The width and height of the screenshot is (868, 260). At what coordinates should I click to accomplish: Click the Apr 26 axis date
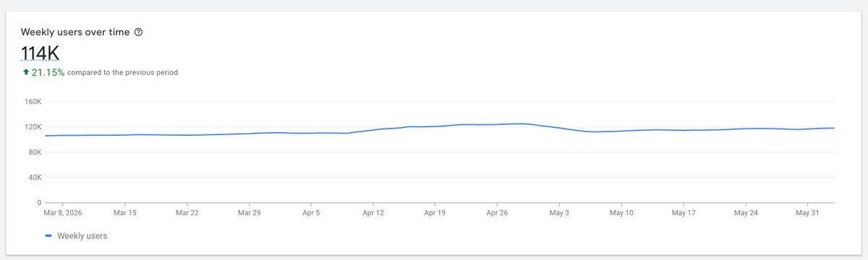497,213
